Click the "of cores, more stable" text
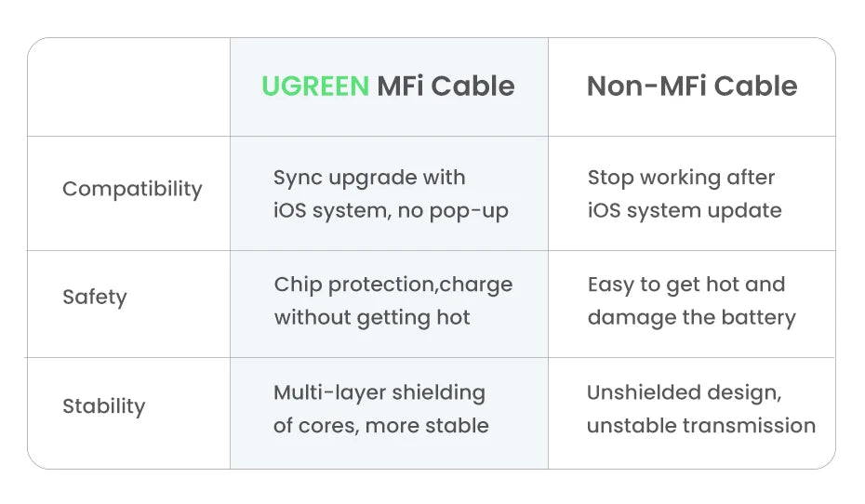This screenshot has height=504, width=865. pyautogui.click(x=381, y=426)
